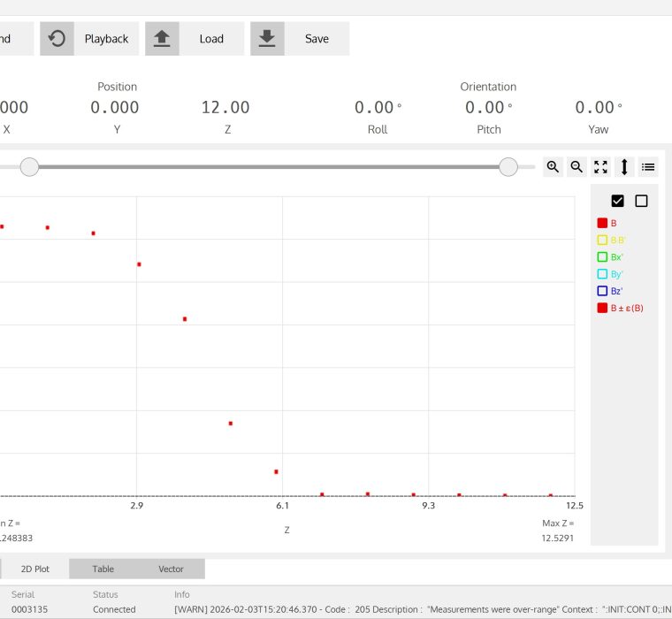Click the Load upload icon
672x619 pixels.
pos(162,39)
